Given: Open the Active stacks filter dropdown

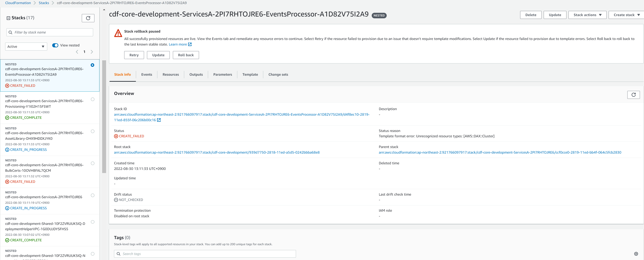Looking at the screenshot, I should point(26,46).
